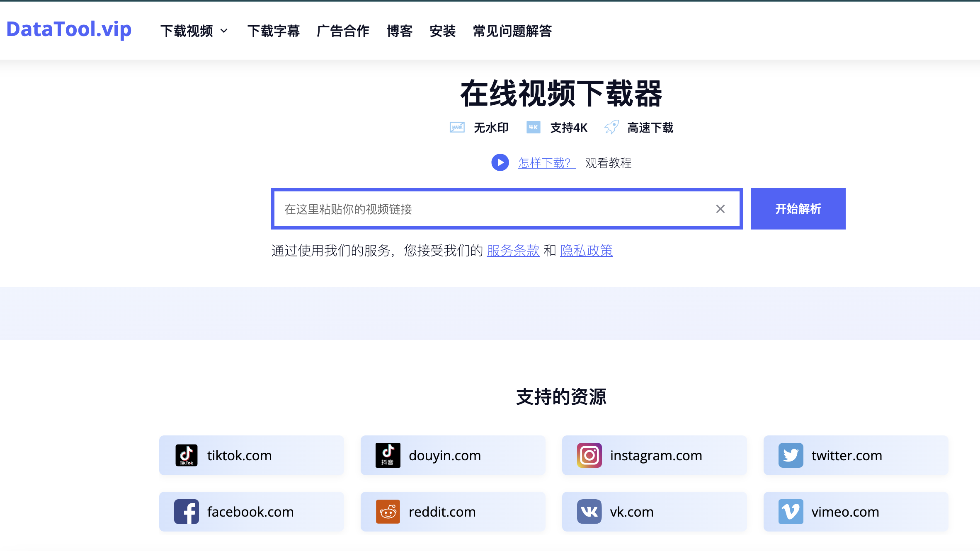Click the 开始解析 button
This screenshot has height=551, width=980.
click(x=798, y=209)
